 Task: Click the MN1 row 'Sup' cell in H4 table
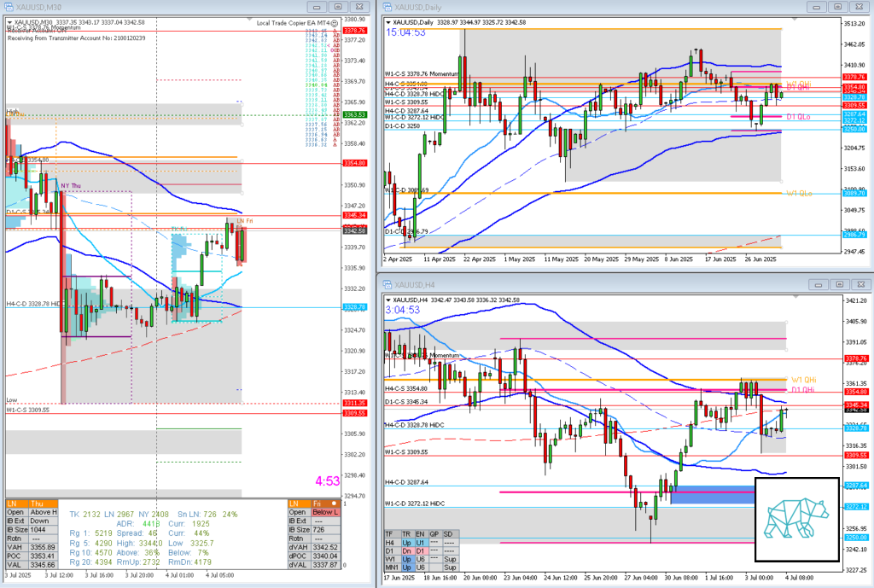click(x=450, y=568)
